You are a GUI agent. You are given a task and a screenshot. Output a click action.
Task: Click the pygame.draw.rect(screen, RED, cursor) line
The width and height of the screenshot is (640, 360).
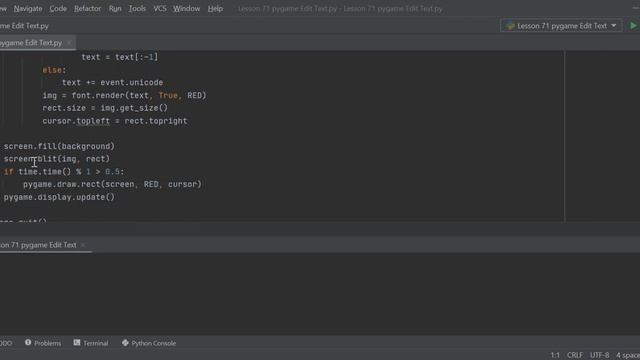(112, 184)
